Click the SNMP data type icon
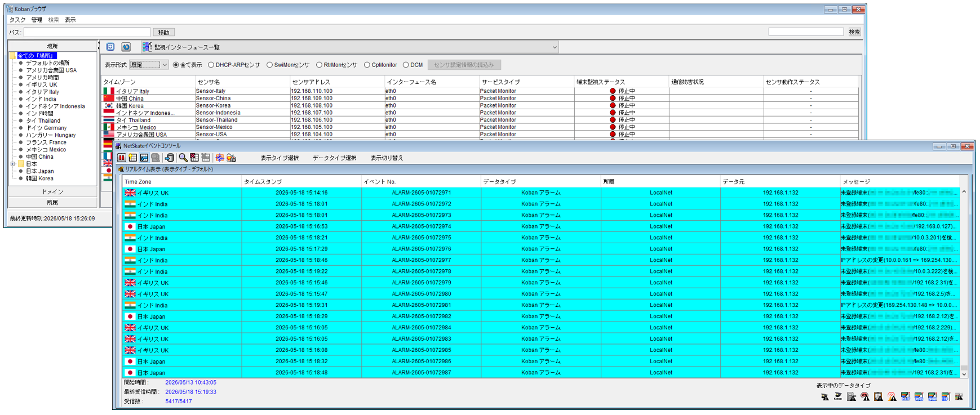Image resolution: width=980 pixels, height=415 pixels. pos(932,397)
